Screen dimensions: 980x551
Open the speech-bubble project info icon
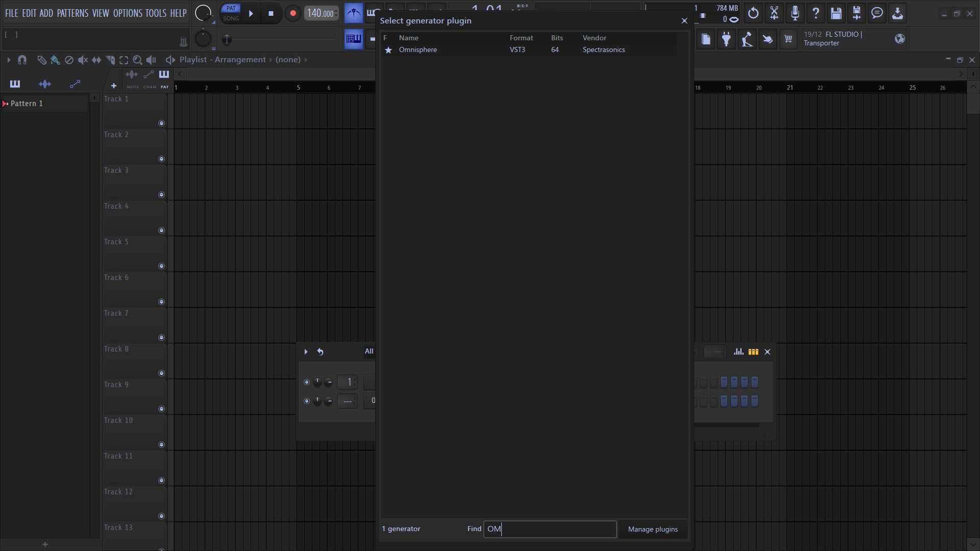pos(877,13)
